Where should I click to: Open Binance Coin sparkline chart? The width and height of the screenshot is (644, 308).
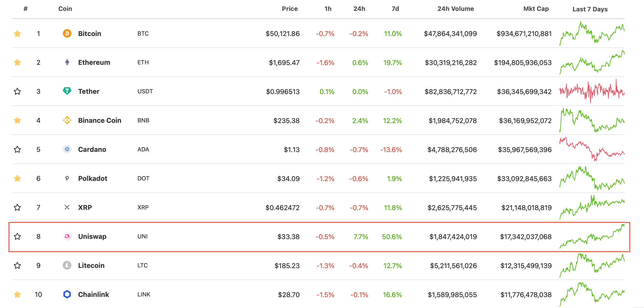coord(592,120)
